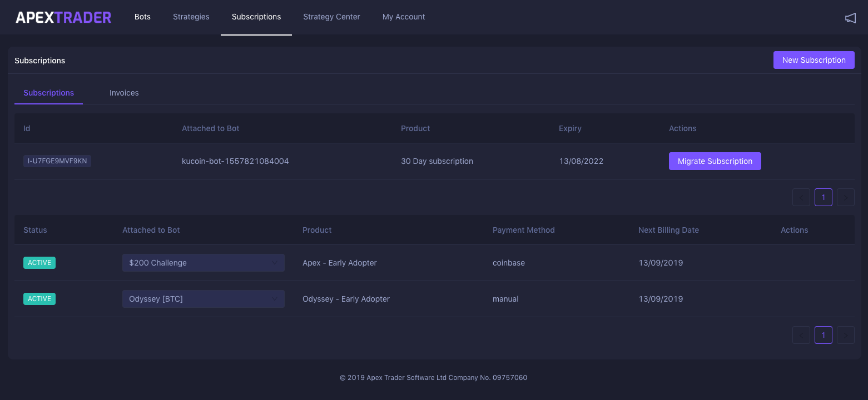Go to the Strategies page

[x=191, y=17]
